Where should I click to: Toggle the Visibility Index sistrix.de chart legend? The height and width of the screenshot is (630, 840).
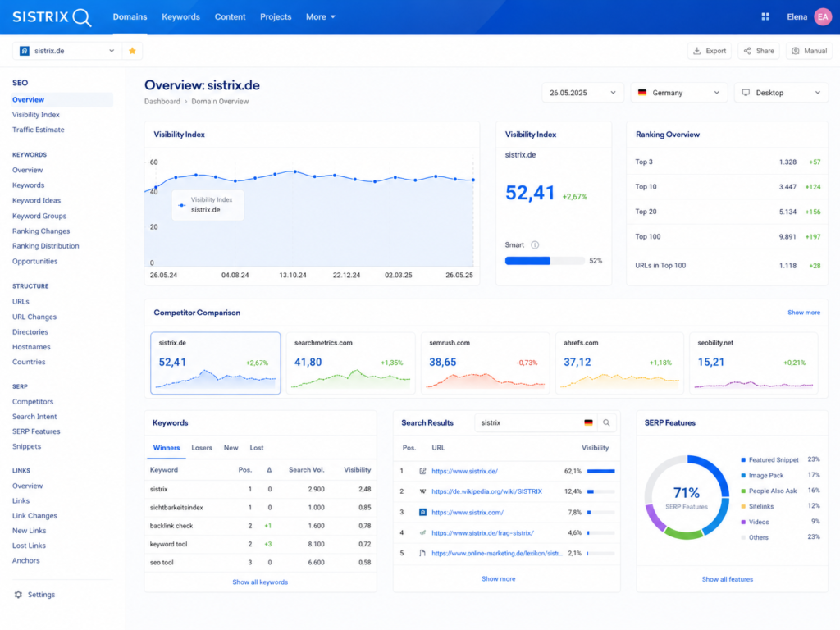coord(208,204)
